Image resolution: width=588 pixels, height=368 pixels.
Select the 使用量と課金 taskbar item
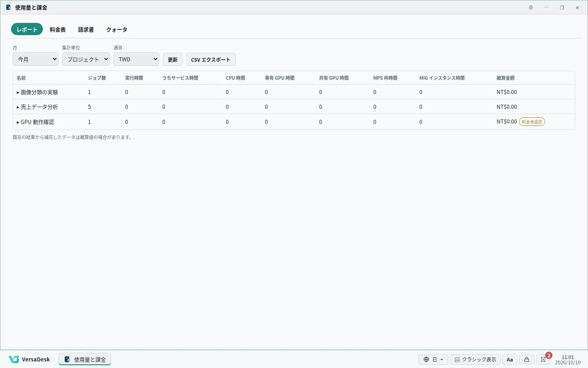85,359
